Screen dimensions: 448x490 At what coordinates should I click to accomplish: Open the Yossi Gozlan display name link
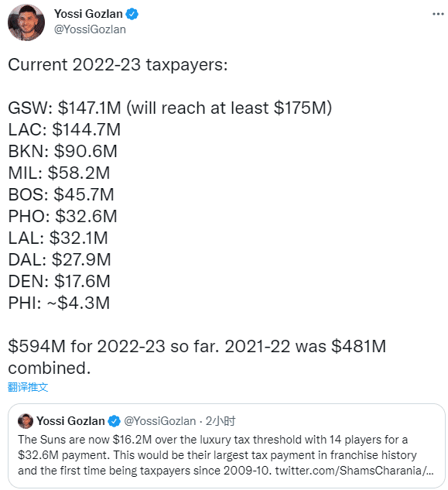(x=88, y=14)
